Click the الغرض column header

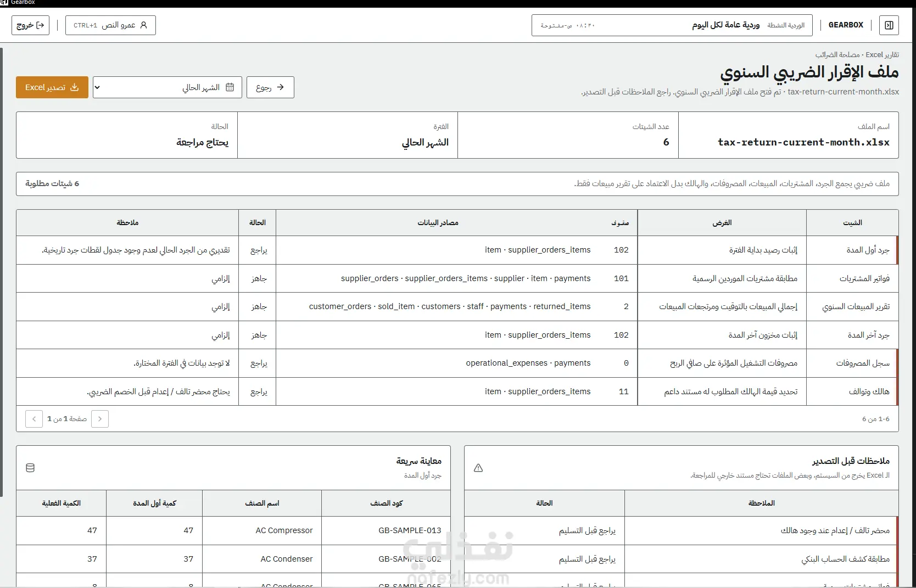[722, 223]
